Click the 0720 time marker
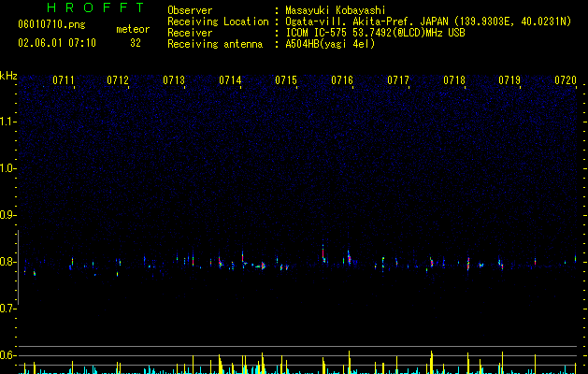 point(566,80)
